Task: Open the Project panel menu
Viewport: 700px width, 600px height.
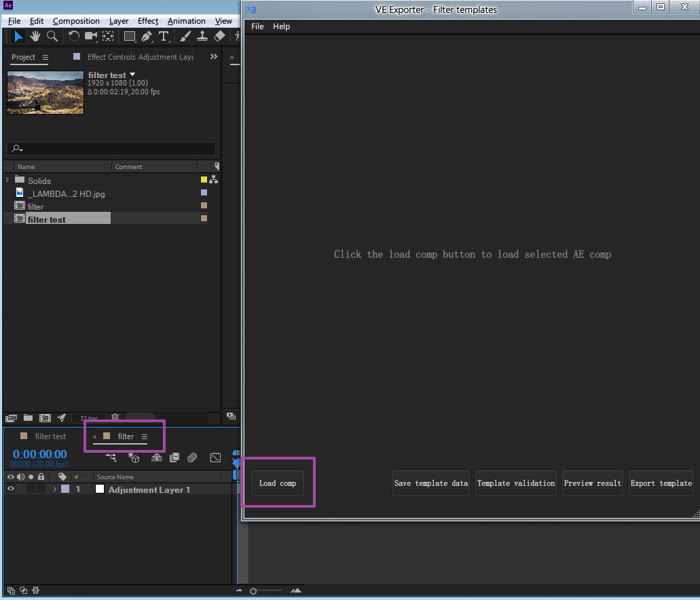Action: 45,57
